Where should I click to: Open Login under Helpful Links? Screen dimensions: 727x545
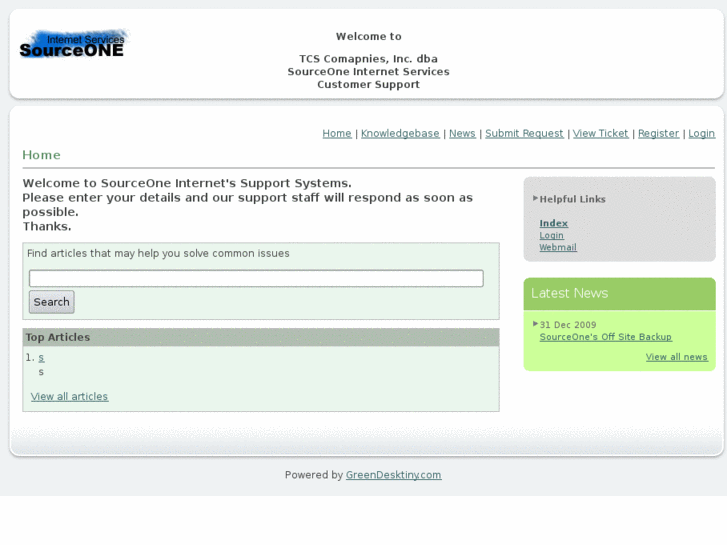551,236
